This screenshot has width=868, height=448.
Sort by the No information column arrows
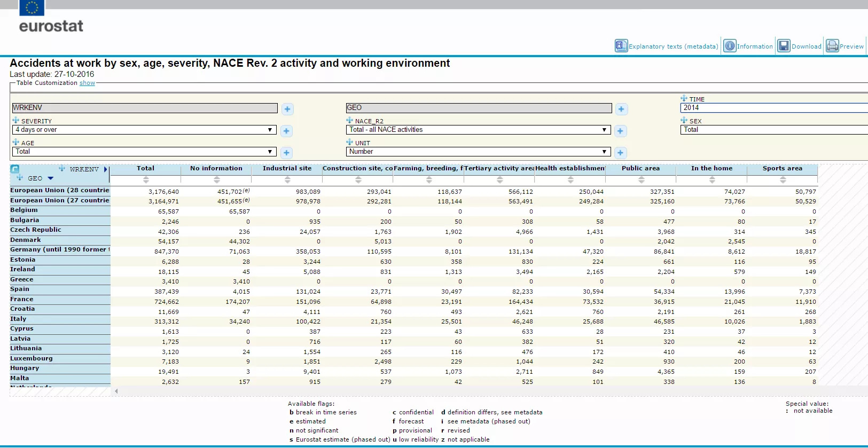216,180
